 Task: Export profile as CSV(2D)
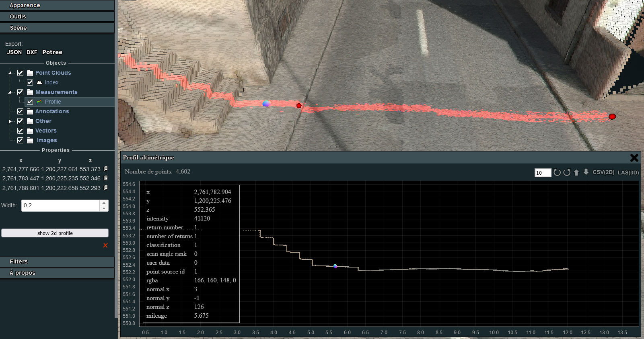603,172
